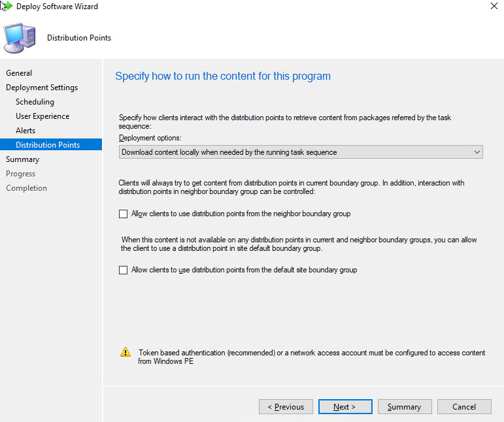Image resolution: width=504 pixels, height=422 pixels.
Task: Enable neighbor boundary group distribution points checkbox
Action: (x=124, y=214)
